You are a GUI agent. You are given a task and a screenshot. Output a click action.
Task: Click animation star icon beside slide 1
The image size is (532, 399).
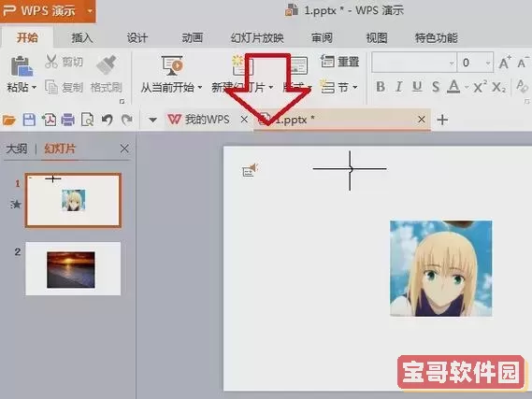point(16,204)
